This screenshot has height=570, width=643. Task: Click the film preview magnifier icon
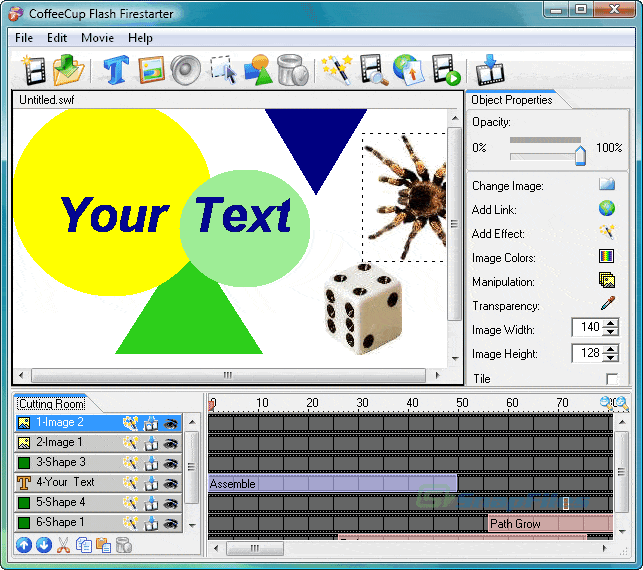374,70
